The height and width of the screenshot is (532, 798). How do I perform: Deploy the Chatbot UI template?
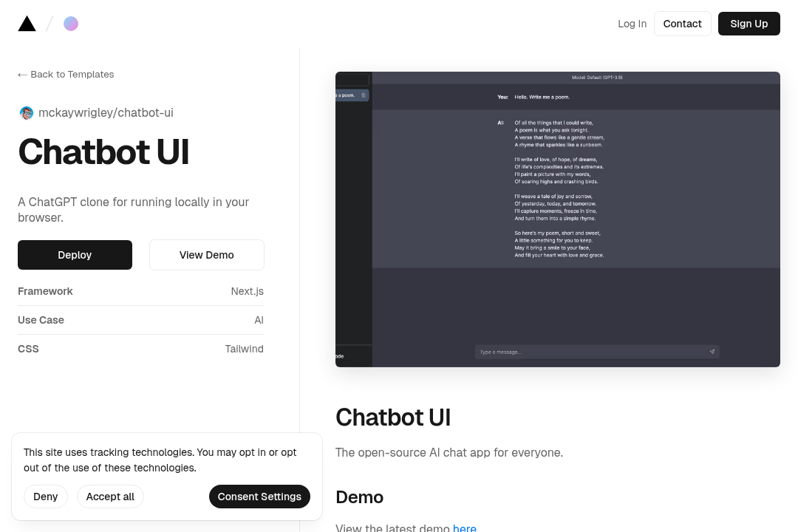click(x=75, y=255)
